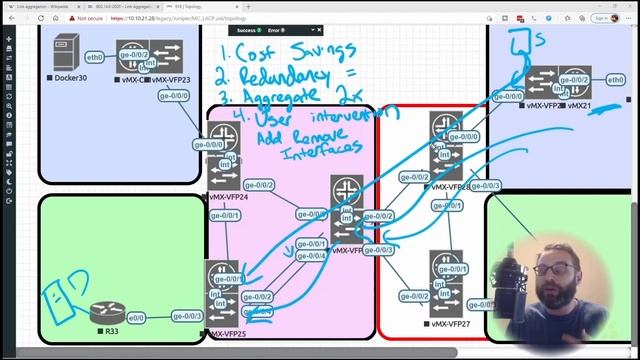The width and height of the screenshot is (640, 360).
Task: Open the Status info sidebar icon
Action: click(x=9, y=116)
